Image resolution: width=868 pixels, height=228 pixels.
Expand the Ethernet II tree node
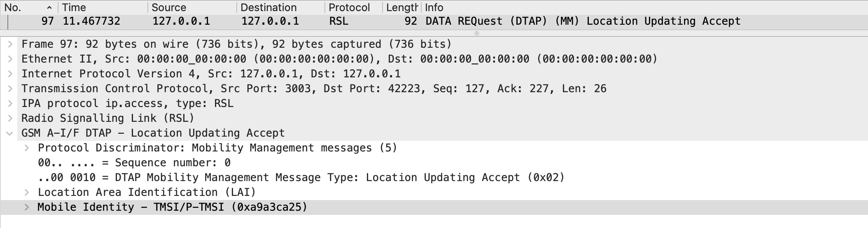(x=10, y=59)
